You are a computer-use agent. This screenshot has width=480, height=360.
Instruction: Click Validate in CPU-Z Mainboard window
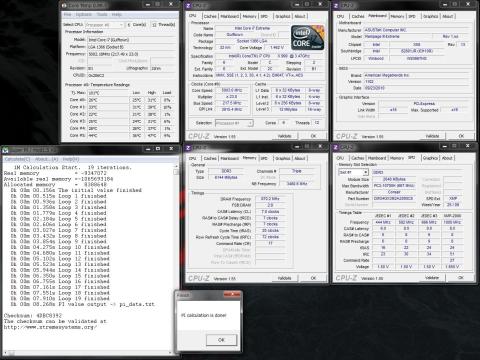432,136
